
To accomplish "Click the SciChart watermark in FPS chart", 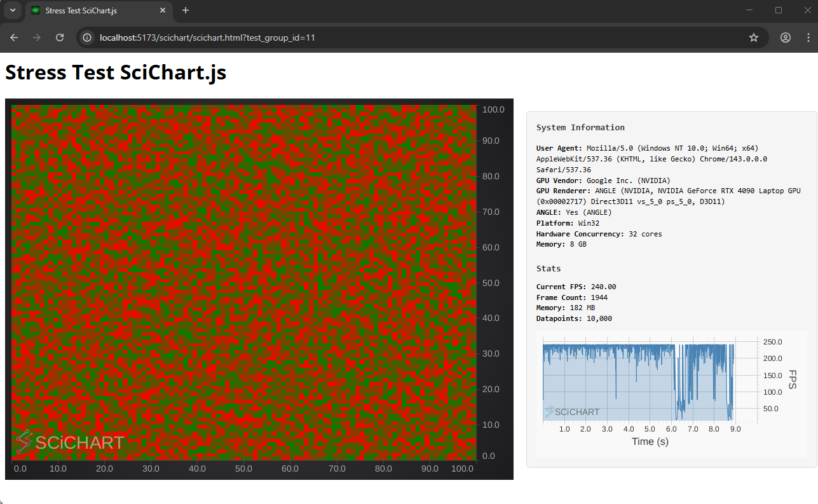I will point(572,411).
